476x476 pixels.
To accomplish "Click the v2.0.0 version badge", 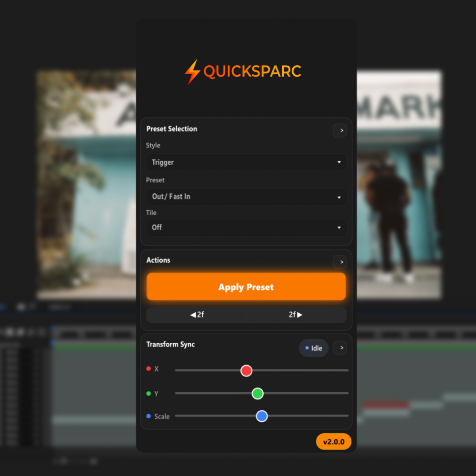I will (x=333, y=442).
